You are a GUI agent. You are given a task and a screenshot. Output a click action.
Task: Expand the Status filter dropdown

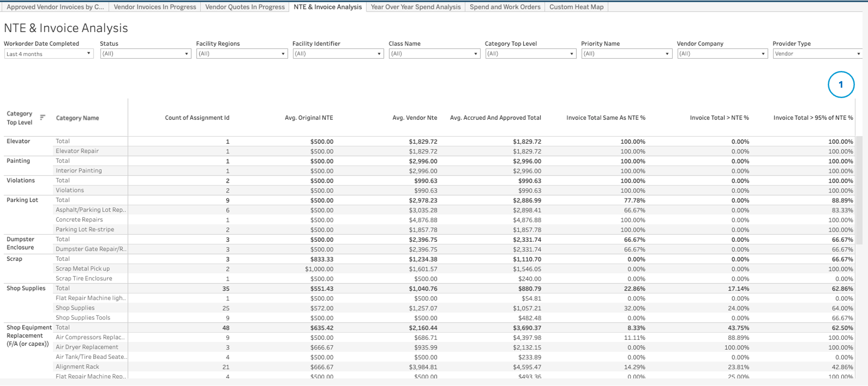(x=145, y=54)
